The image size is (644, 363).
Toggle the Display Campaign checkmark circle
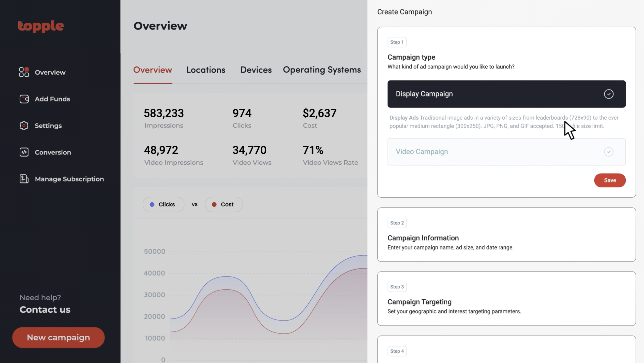(x=608, y=94)
